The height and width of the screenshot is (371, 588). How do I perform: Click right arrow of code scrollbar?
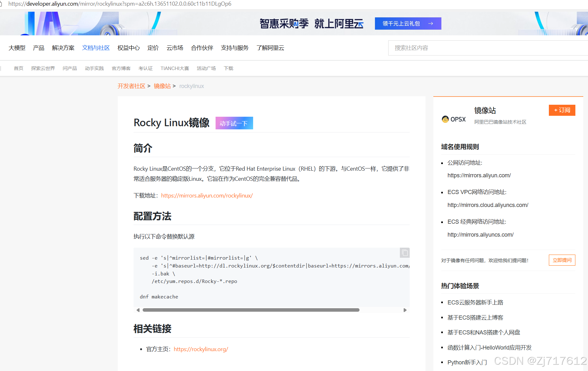click(x=405, y=310)
